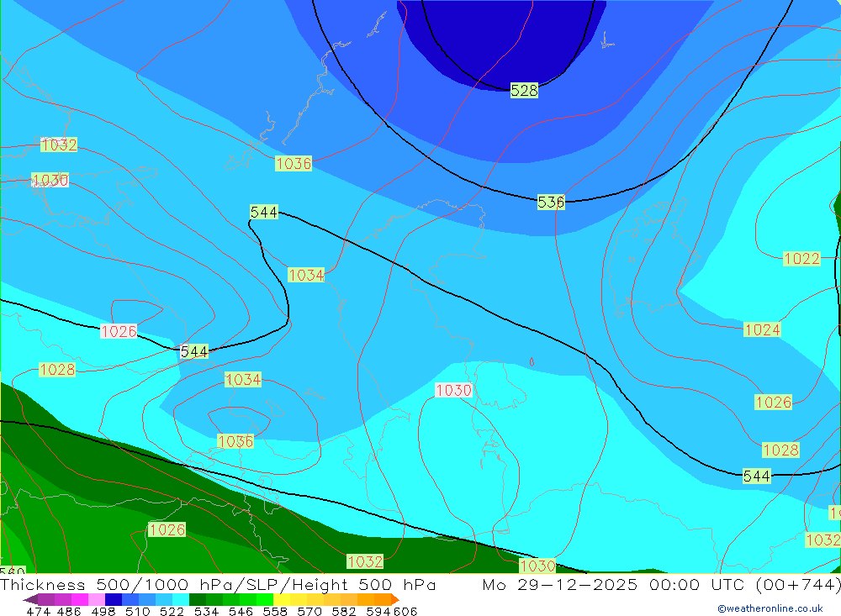841x616 pixels.
Task: Click the 528 height contour label
Action: (x=524, y=91)
